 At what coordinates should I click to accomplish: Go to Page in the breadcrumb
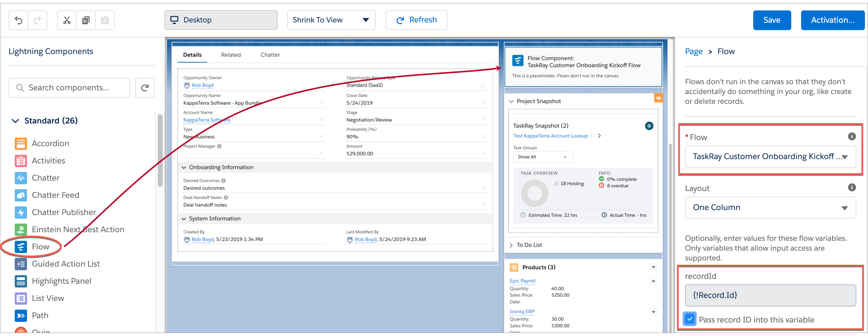pos(693,52)
